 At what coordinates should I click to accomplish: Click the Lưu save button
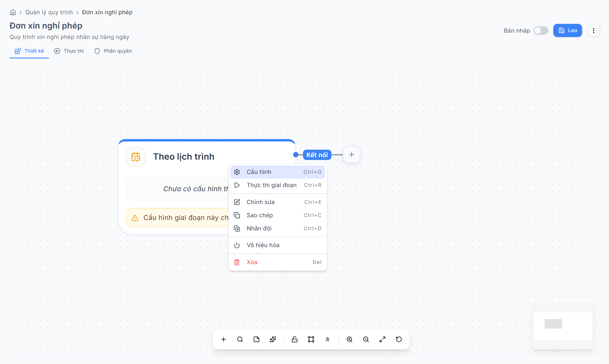tap(568, 30)
